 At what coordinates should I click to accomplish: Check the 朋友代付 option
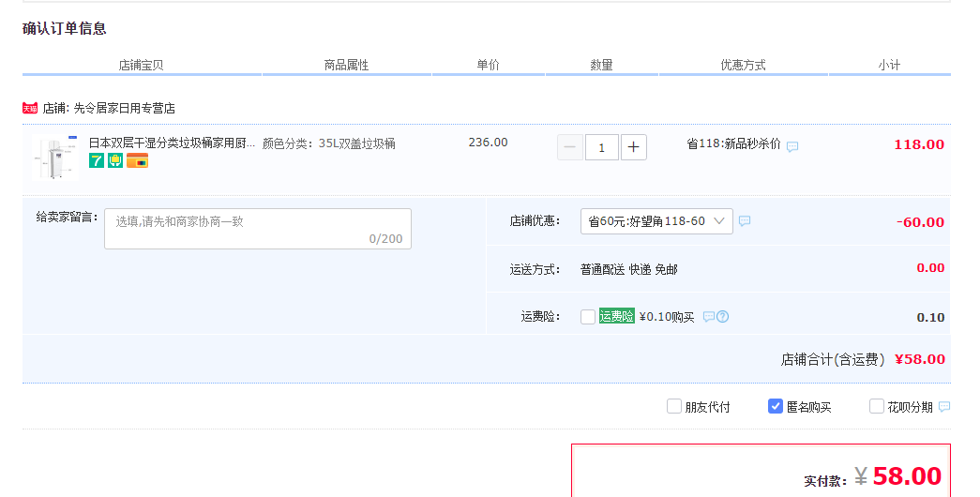coord(673,406)
